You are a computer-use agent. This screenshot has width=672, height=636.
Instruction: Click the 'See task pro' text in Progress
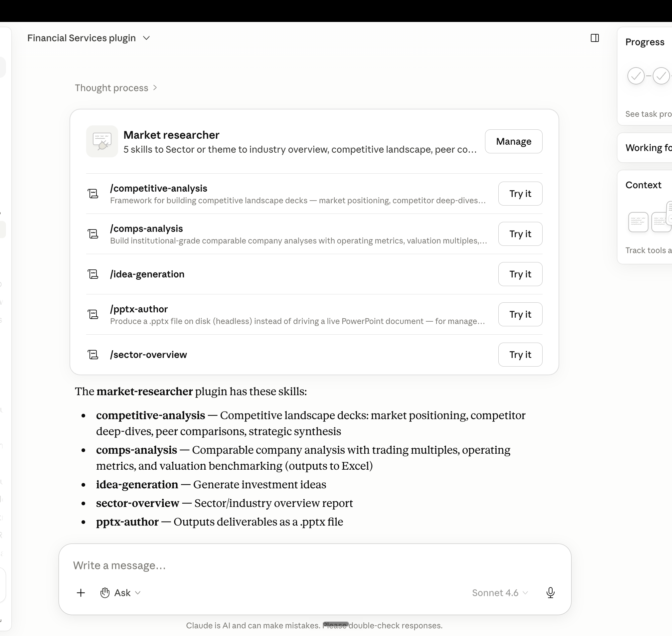[x=648, y=114]
